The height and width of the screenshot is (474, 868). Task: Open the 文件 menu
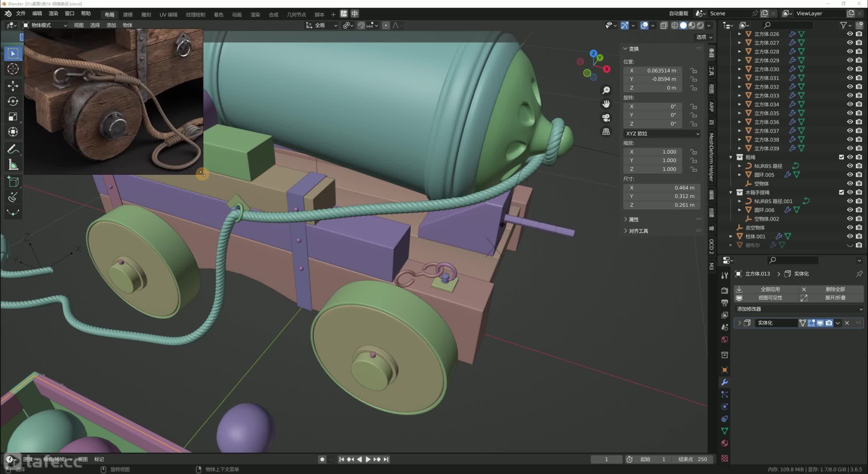point(21,14)
